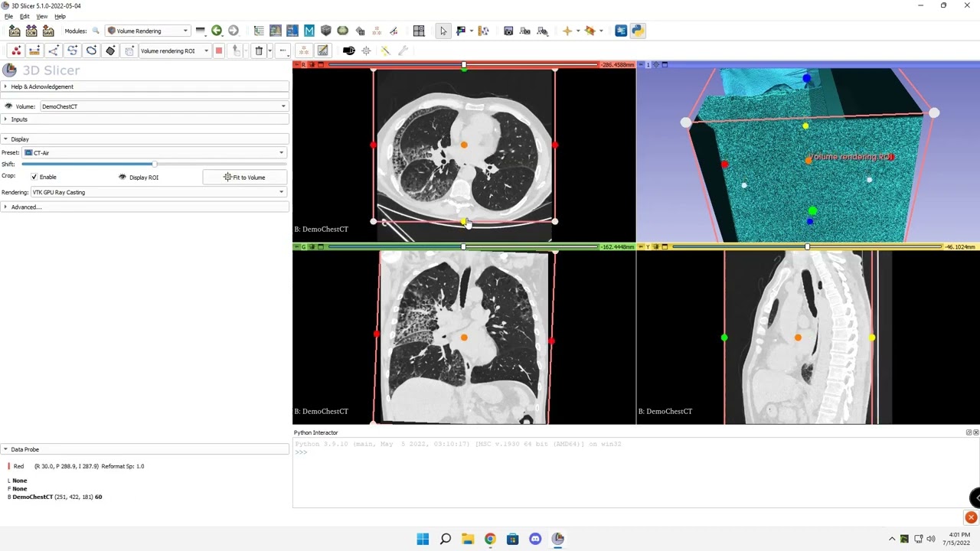
Task: Click the orange ROI center handle in axial view
Action: 464,145
